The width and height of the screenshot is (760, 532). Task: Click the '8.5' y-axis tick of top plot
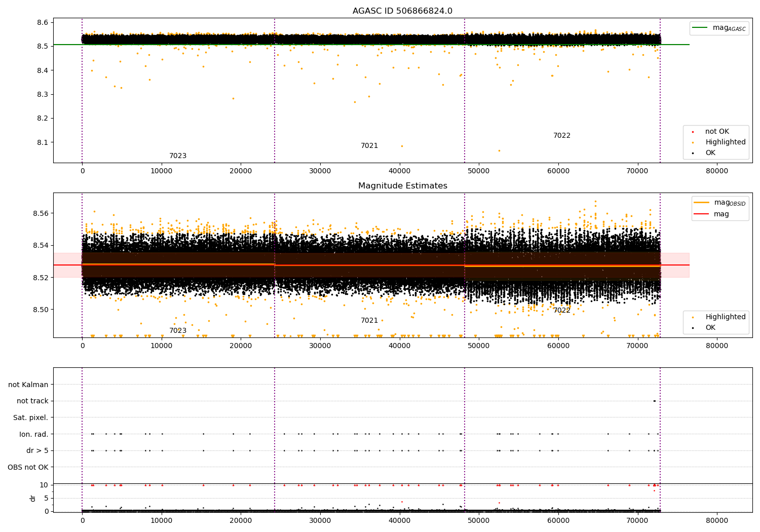click(x=43, y=46)
